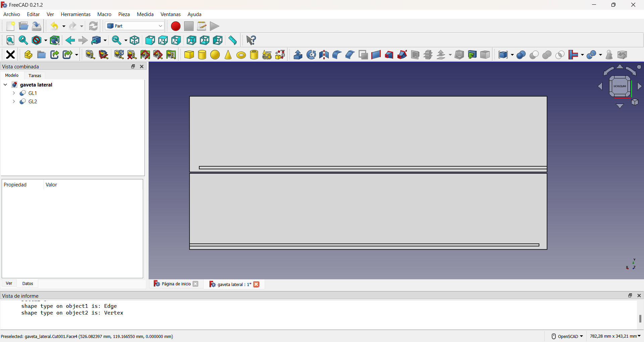Toggle the Stop macro recording button

(189, 26)
